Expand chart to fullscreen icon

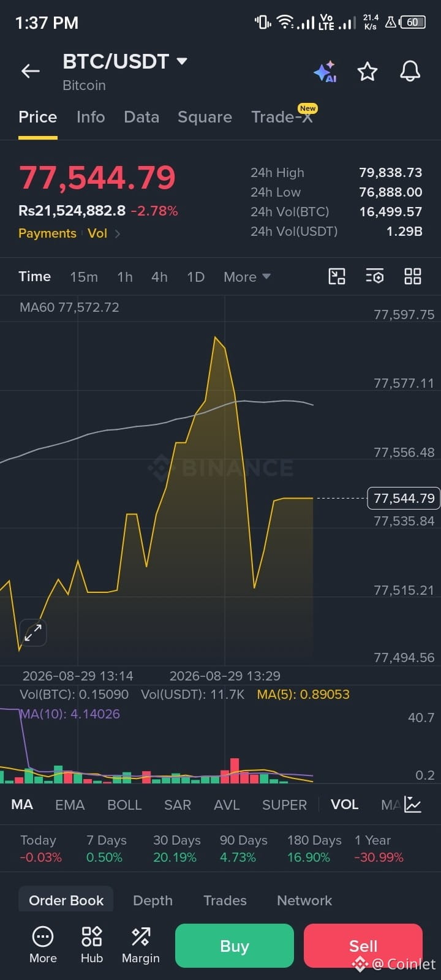click(x=33, y=633)
